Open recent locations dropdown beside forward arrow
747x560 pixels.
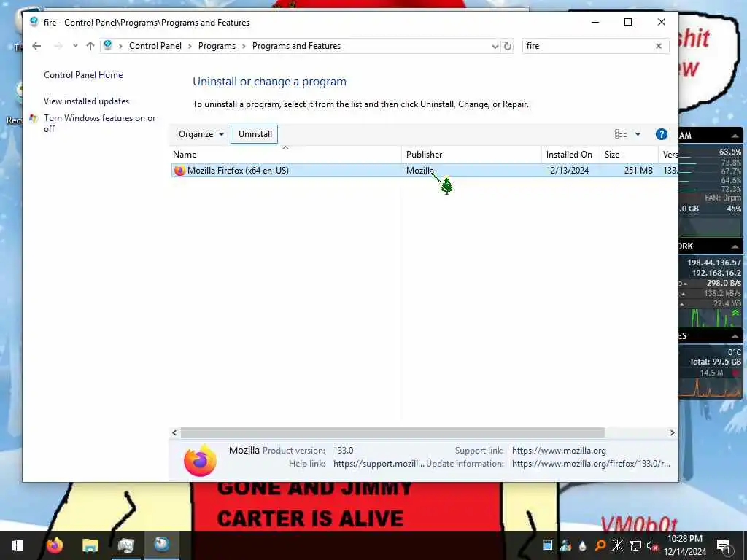pos(75,46)
